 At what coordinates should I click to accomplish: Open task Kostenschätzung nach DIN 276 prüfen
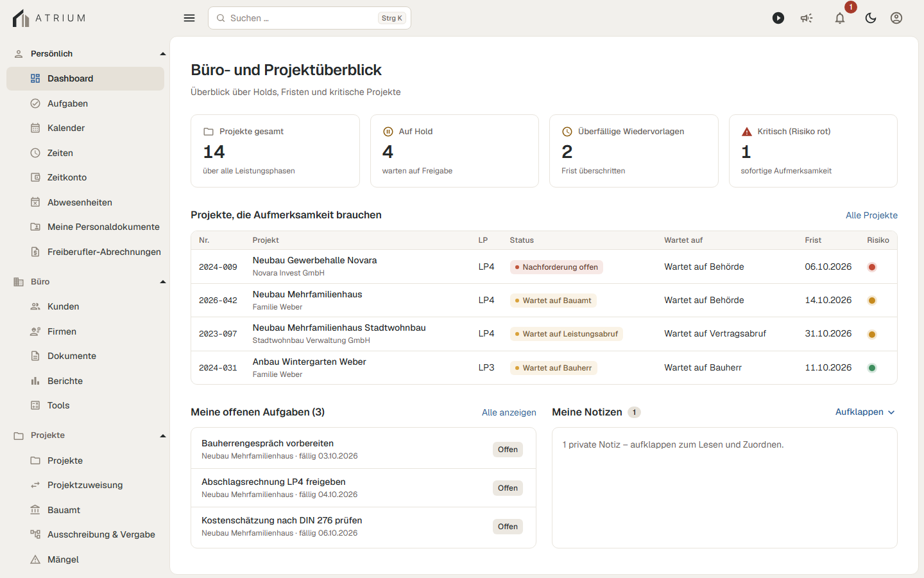pos(282,520)
